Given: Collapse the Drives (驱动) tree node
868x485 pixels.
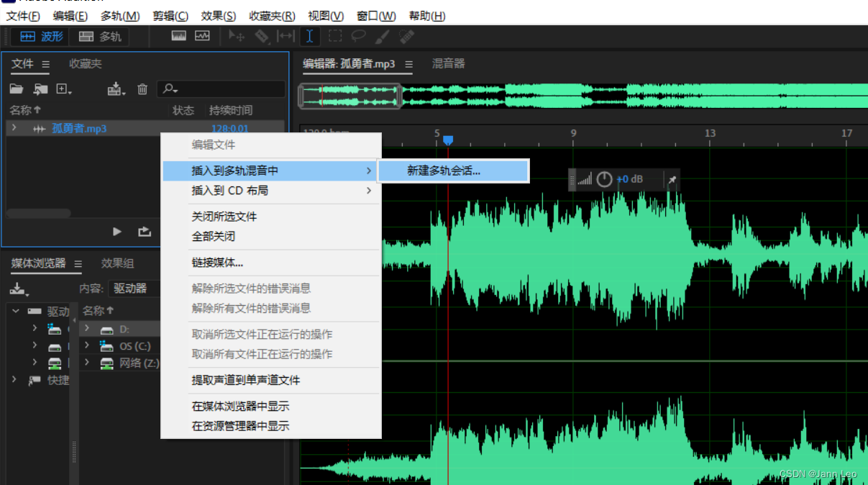Looking at the screenshot, I should (15, 311).
